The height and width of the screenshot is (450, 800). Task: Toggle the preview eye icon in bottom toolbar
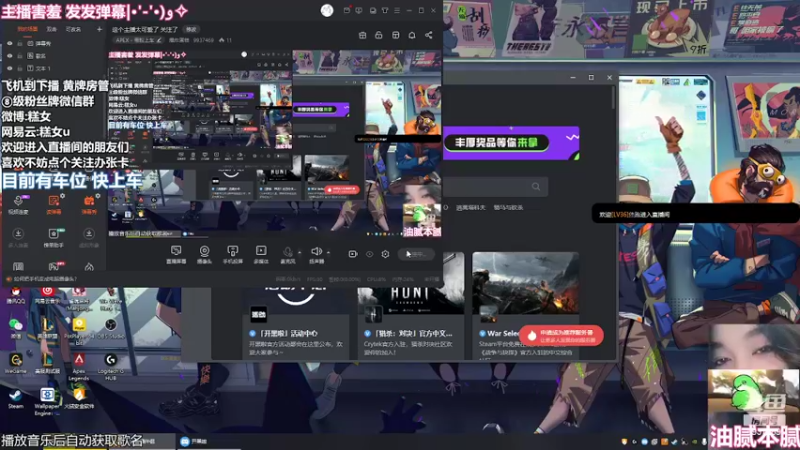click(x=369, y=254)
